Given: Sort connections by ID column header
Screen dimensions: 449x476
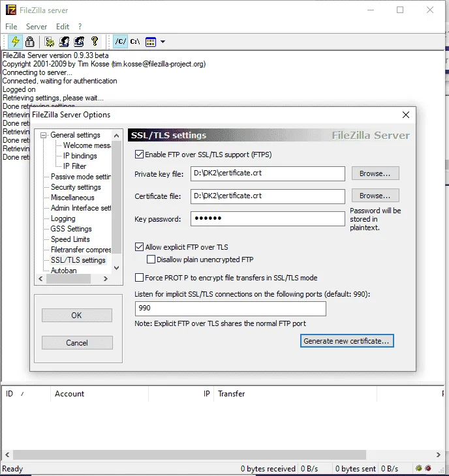Looking at the screenshot, I should tap(26, 394).
